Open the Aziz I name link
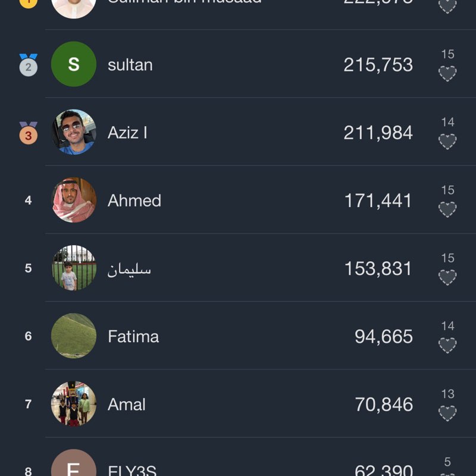Screen dimensions: 476x476 click(127, 133)
